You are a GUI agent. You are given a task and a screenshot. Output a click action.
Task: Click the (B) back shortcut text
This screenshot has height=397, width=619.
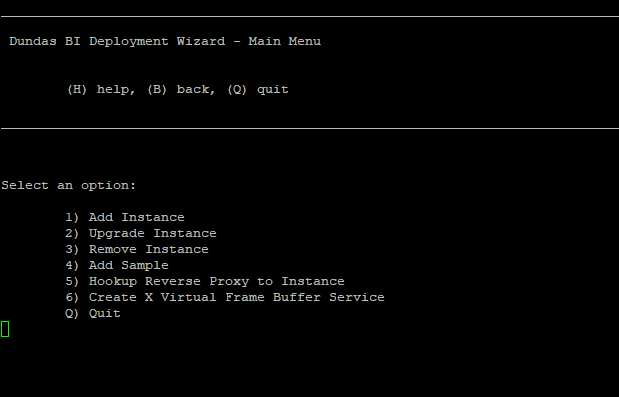181,90
